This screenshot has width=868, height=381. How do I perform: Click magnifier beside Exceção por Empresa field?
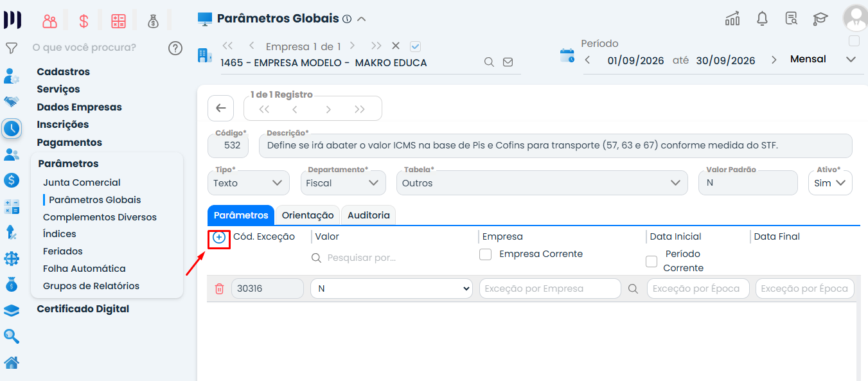pyautogui.click(x=633, y=289)
